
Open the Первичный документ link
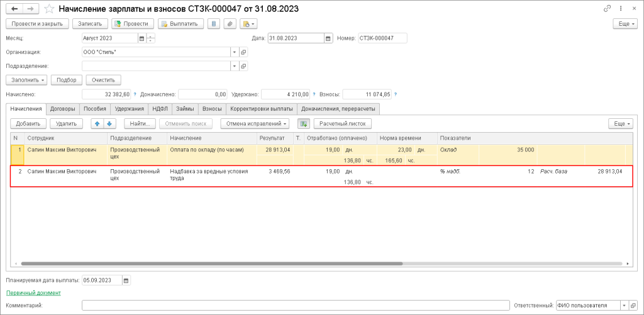point(33,293)
